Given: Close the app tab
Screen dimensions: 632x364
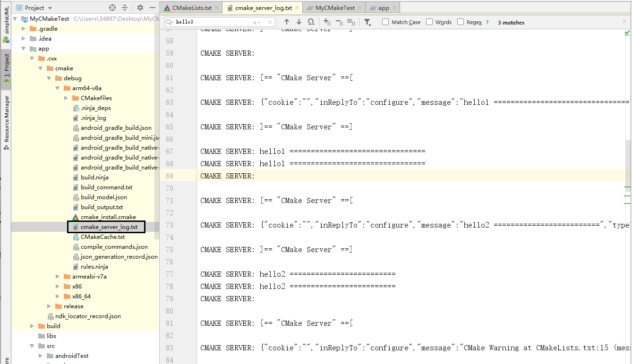Looking at the screenshot, I should (394, 8).
